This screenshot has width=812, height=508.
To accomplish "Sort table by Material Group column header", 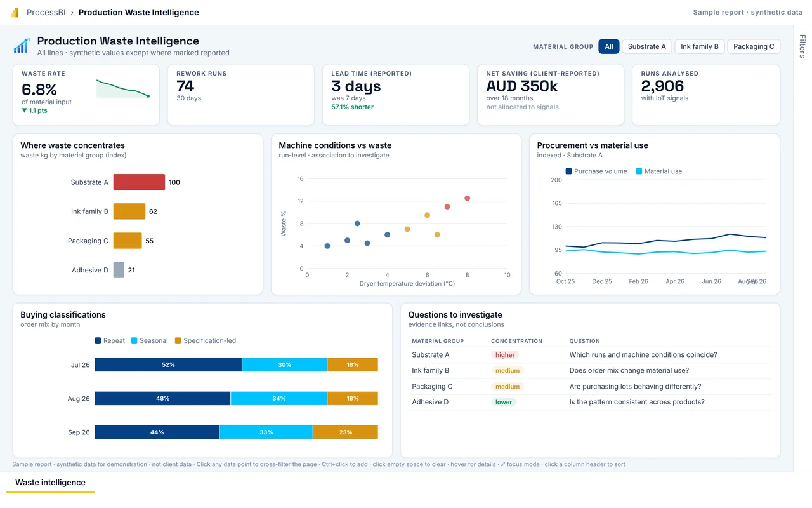I will [x=438, y=341].
